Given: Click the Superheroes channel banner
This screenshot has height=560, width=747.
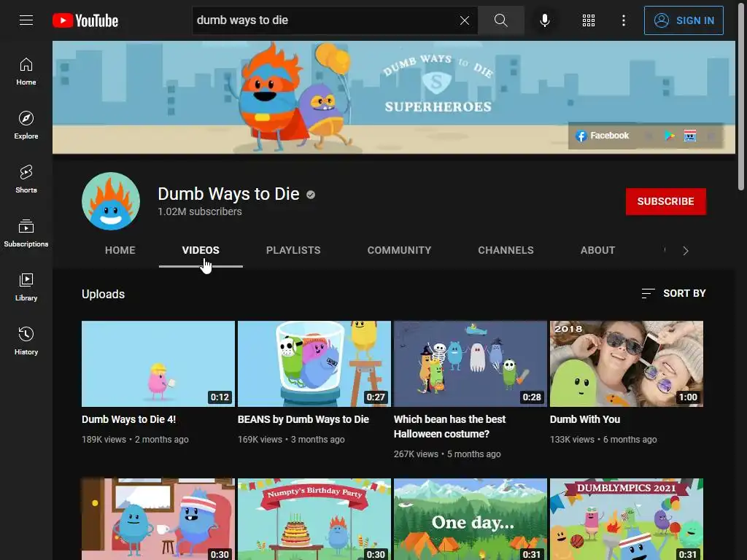Looking at the screenshot, I should pos(394,97).
